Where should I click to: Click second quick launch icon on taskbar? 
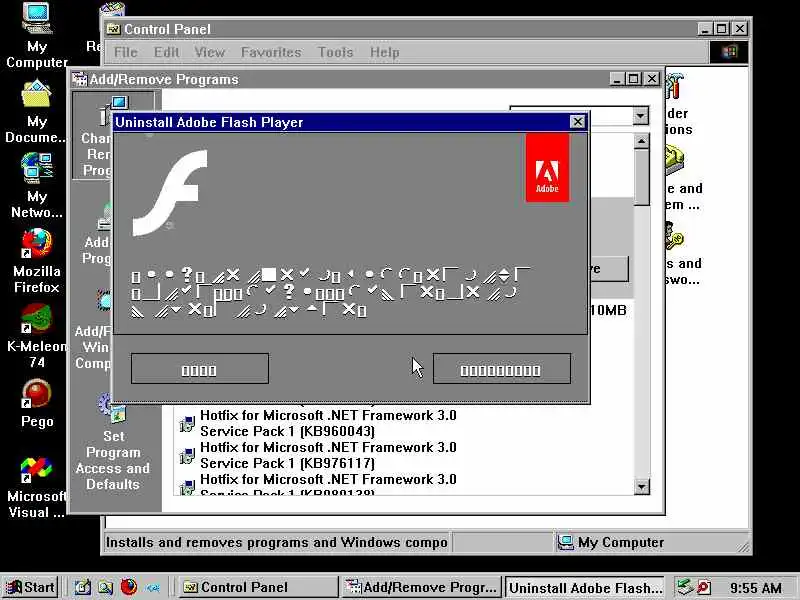tap(106, 587)
